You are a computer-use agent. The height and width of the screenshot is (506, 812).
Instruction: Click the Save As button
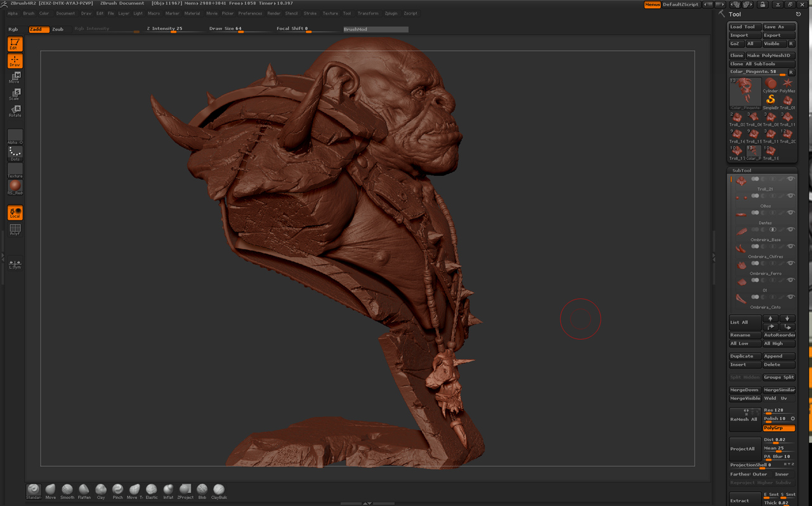tap(778, 27)
